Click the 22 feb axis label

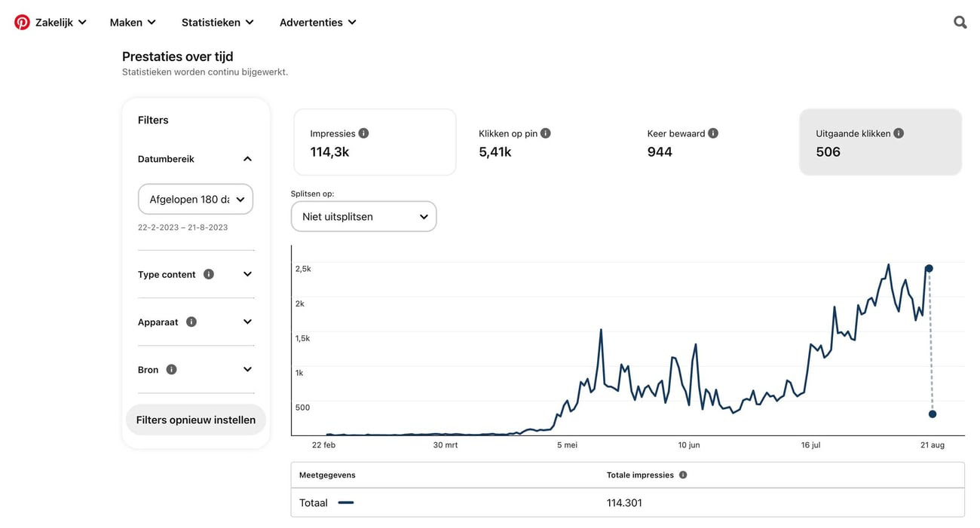point(323,445)
